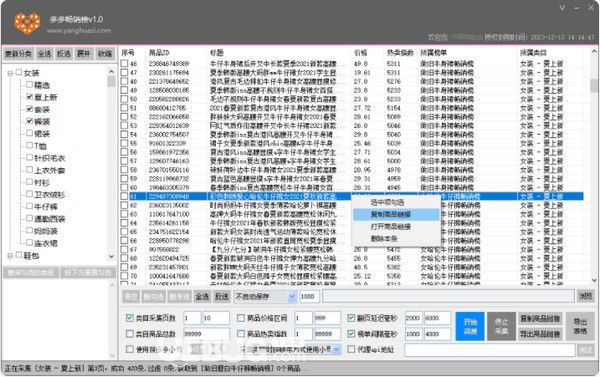
Task: Choose 选中项勾选 in the context menu
Action: coord(396,202)
